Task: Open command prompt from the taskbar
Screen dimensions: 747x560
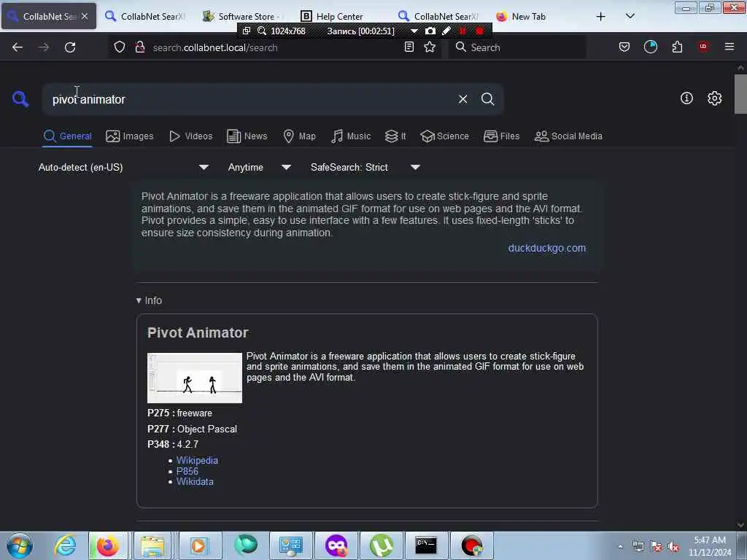Action: click(x=425, y=545)
